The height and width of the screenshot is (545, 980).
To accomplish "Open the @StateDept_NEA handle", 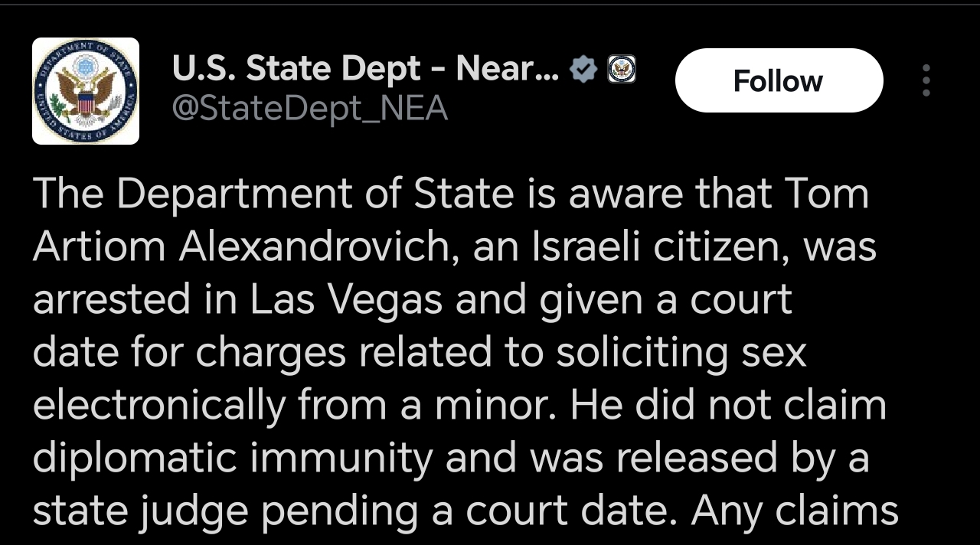I will (309, 109).
